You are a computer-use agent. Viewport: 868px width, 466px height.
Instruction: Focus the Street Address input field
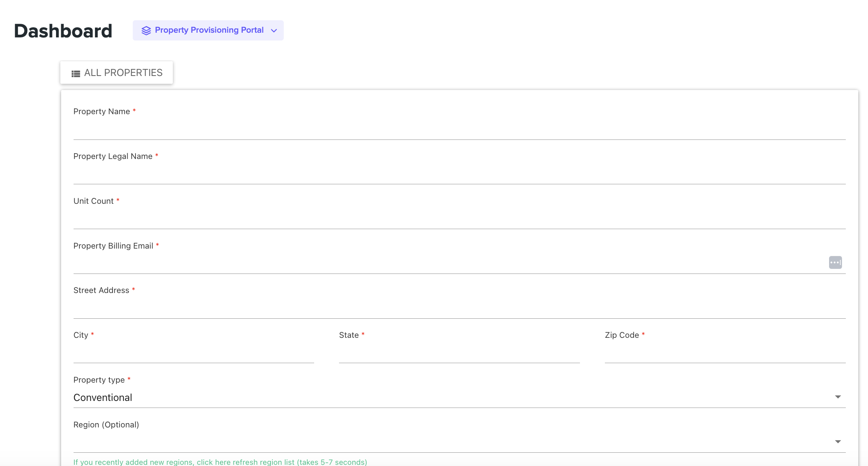click(x=459, y=308)
